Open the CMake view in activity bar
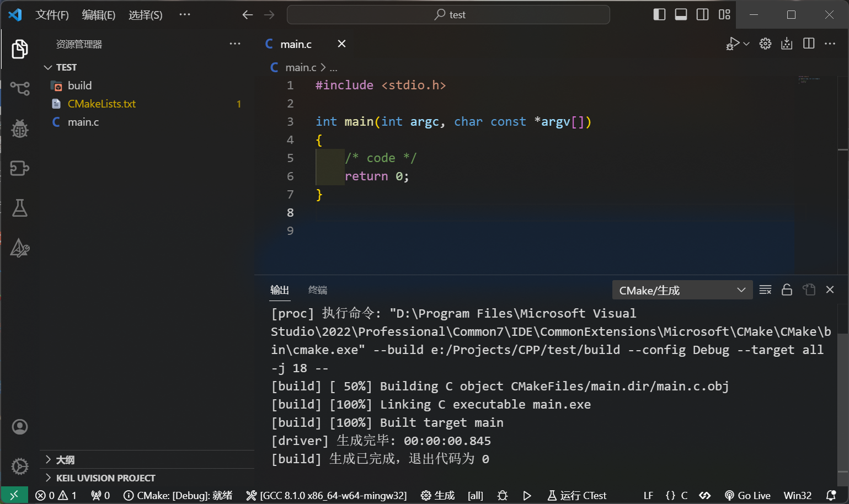The width and height of the screenshot is (849, 504). [20, 248]
